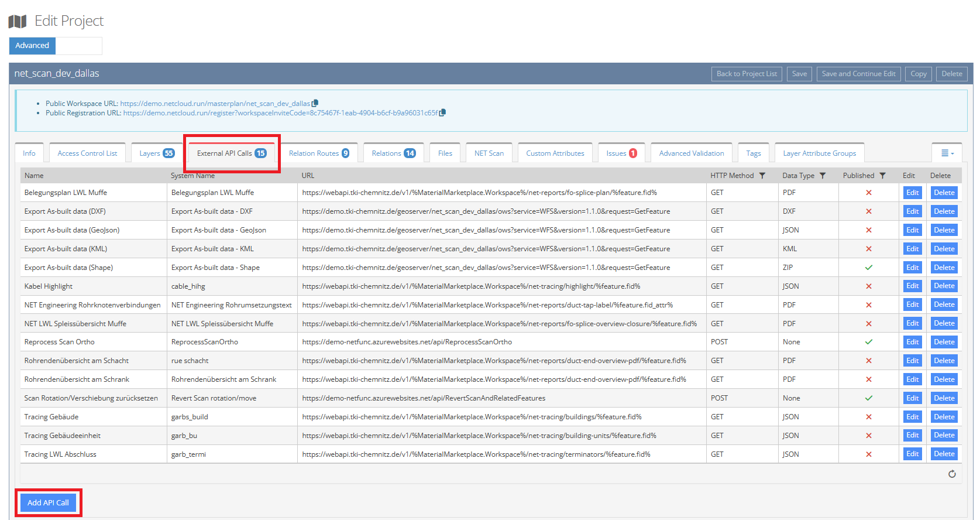Viewport: 980px width, 520px height.
Task: Click published checkmark for Reprocess Scan Ortho
Action: tap(868, 342)
